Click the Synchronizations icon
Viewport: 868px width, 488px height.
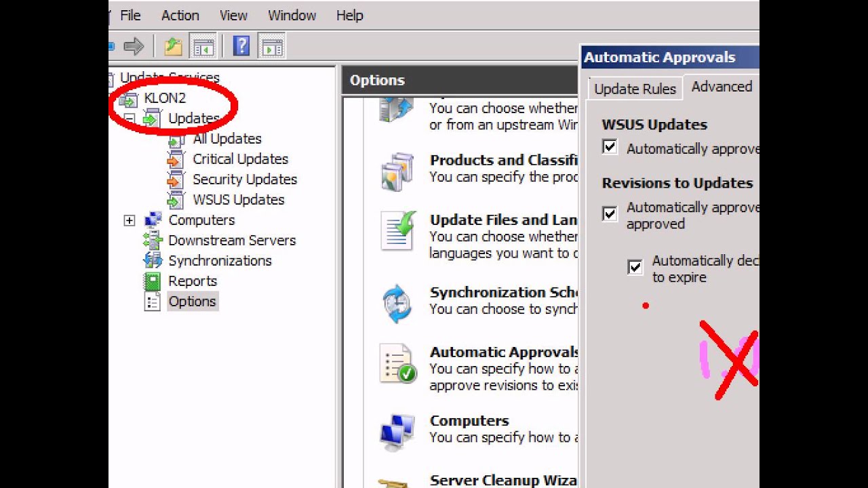[x=153, y=260]
